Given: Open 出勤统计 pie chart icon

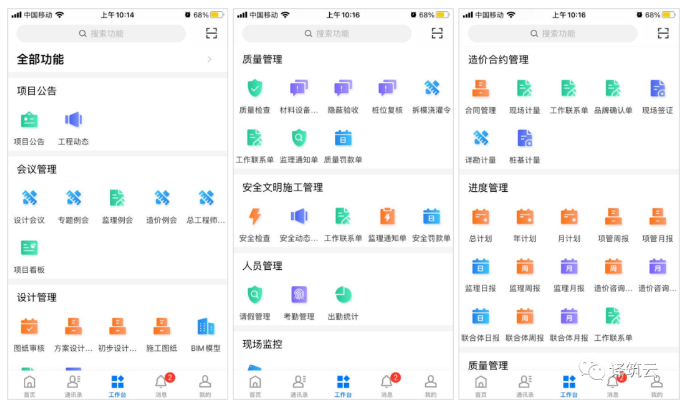Looking at the screenshot, I should tap(343, 295).
